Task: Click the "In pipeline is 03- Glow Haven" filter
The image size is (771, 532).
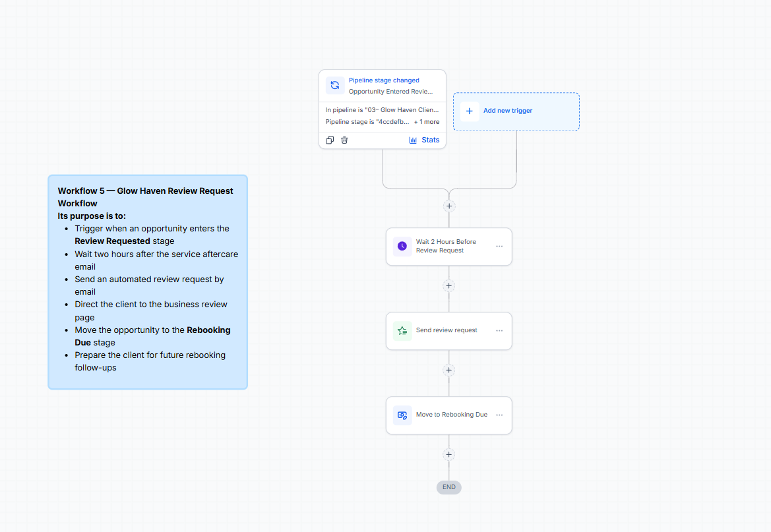Action: [x=382, y=110]
